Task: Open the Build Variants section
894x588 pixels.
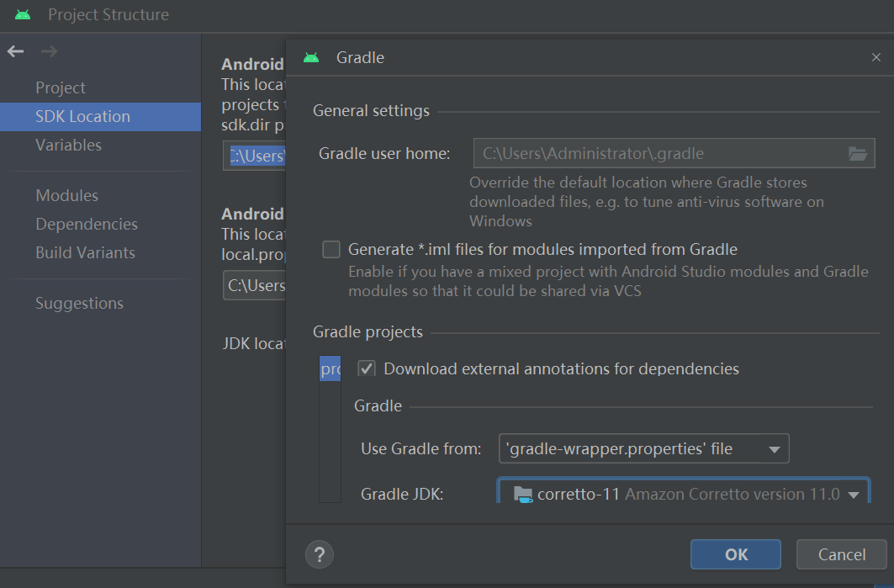Action: [85, 253]
